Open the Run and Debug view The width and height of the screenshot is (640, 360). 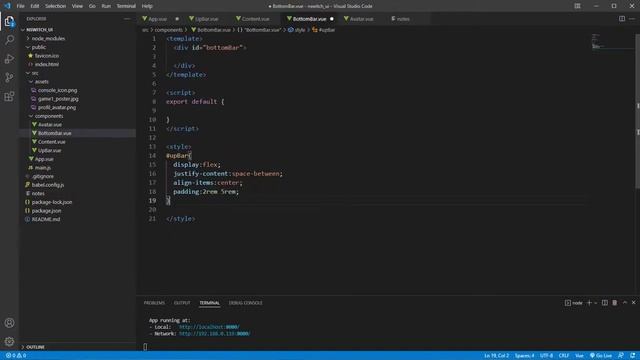[9, 59]
